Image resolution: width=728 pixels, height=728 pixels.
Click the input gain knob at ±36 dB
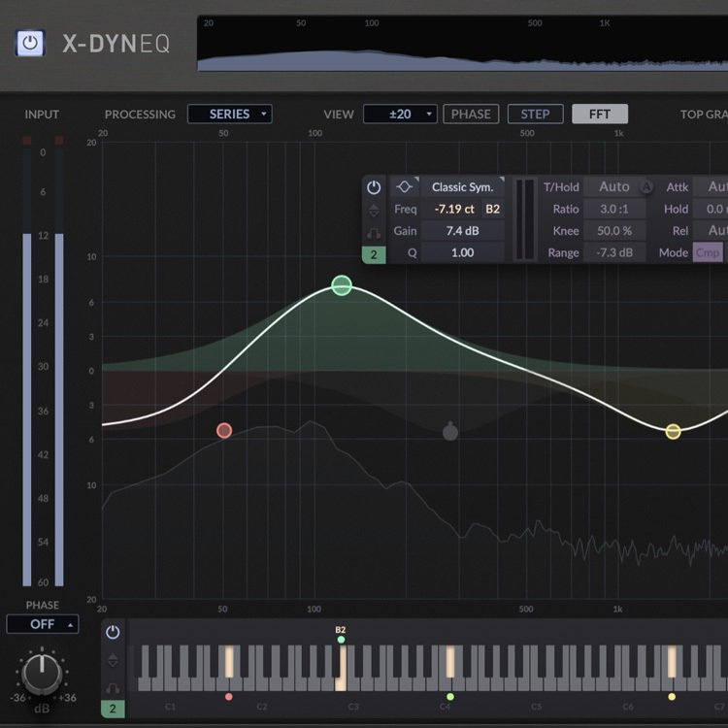click(42, 674)
